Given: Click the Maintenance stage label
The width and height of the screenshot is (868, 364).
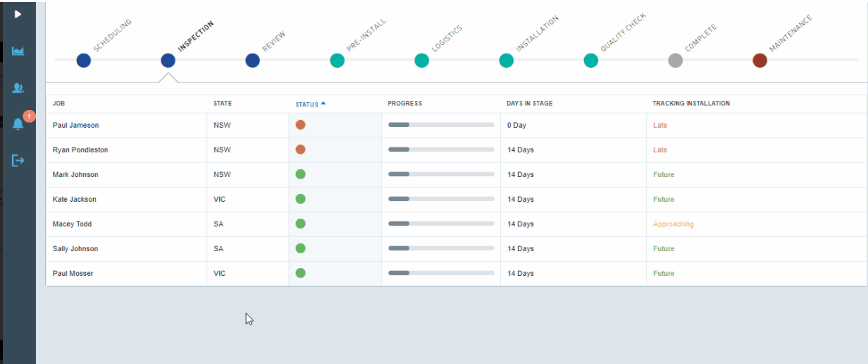Looking at the screenshot, I should (790, 33).
